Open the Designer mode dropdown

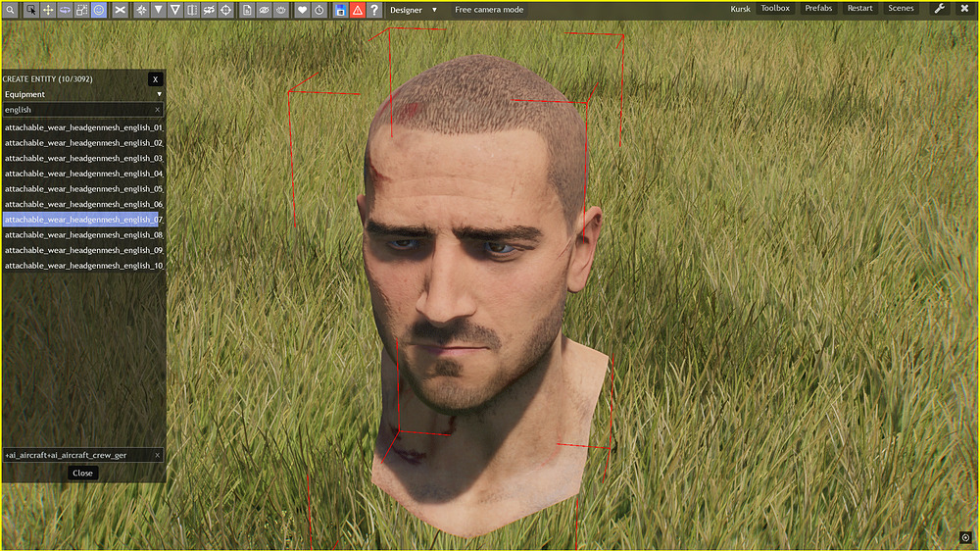tap(414, 10)
